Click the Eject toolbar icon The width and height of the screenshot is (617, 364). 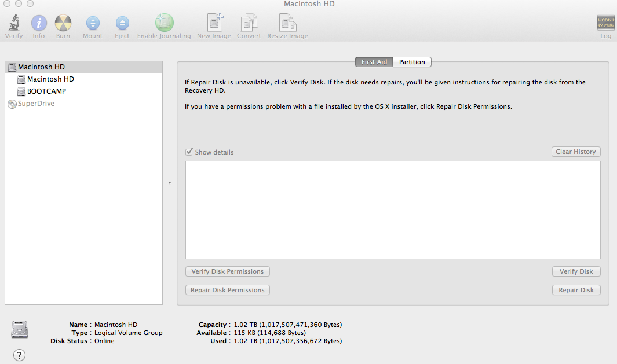click(x=122, y=23)
